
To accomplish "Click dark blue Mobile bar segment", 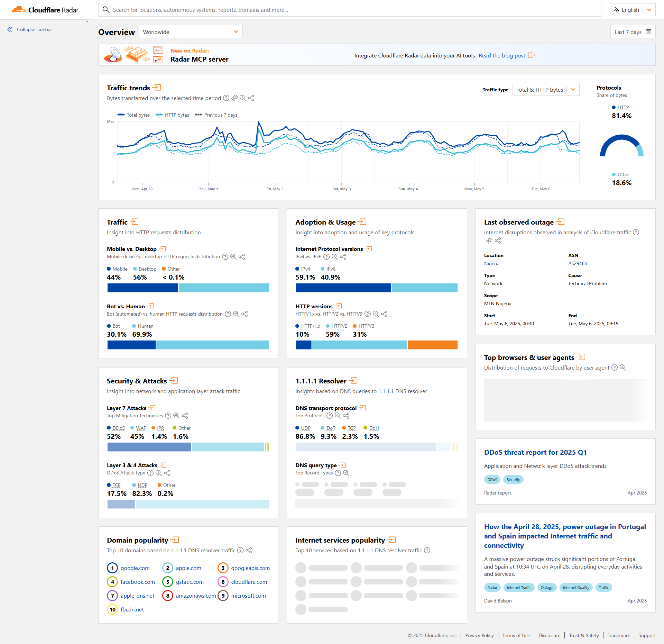I will (x=142, y=288).
